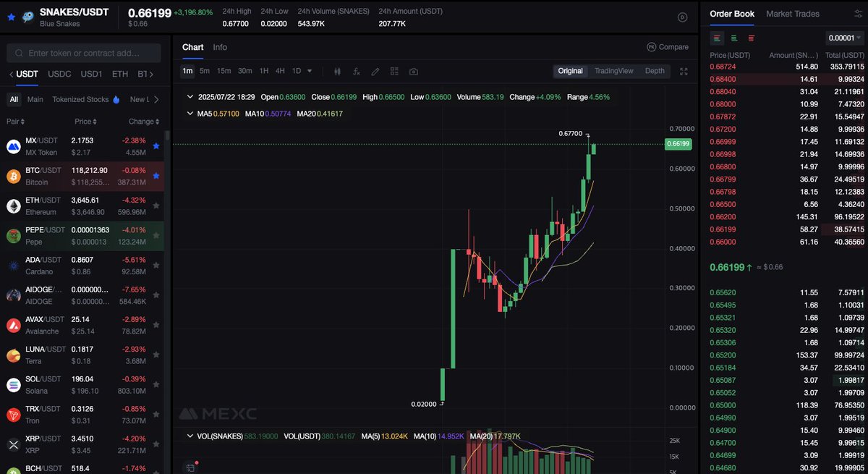Open the order book settings sliders icon
Screen dimensions: 868x474
[859, 14]
